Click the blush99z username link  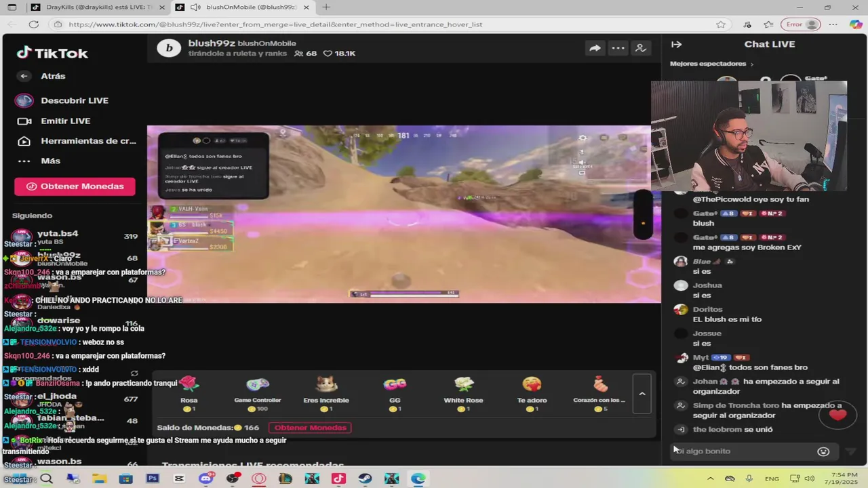point(212,43)
